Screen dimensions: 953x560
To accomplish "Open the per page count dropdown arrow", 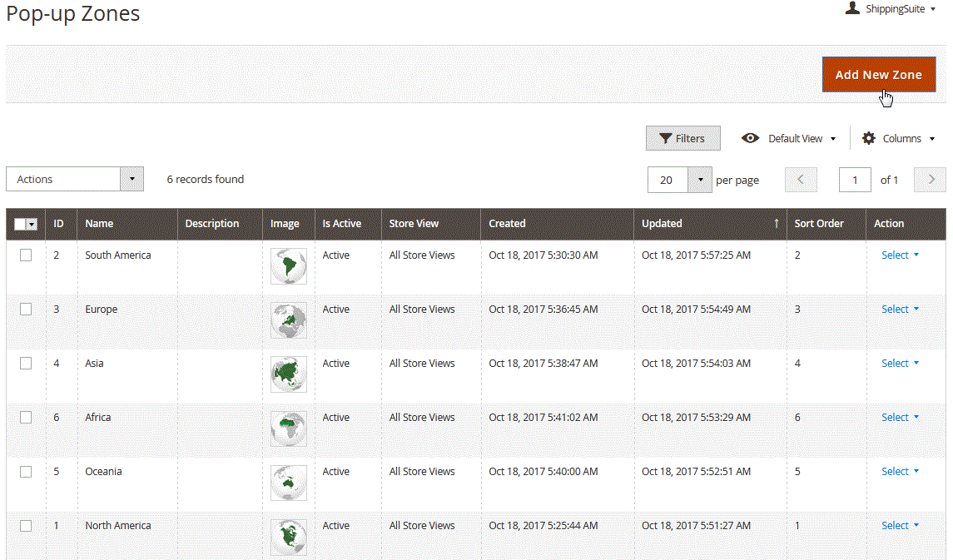I will tap(700, 180).
